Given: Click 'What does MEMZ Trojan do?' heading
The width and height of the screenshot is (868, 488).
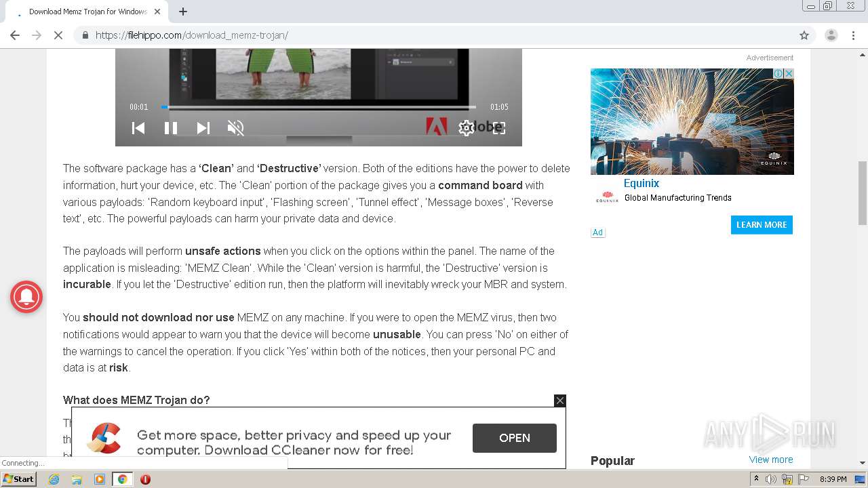Looking at the screenshot, I should point(136,400).
